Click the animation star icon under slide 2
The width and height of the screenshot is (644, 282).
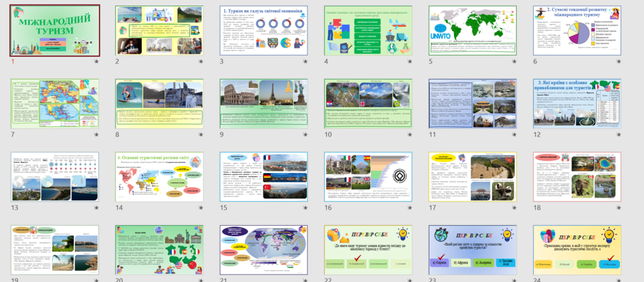click(201, 62)
